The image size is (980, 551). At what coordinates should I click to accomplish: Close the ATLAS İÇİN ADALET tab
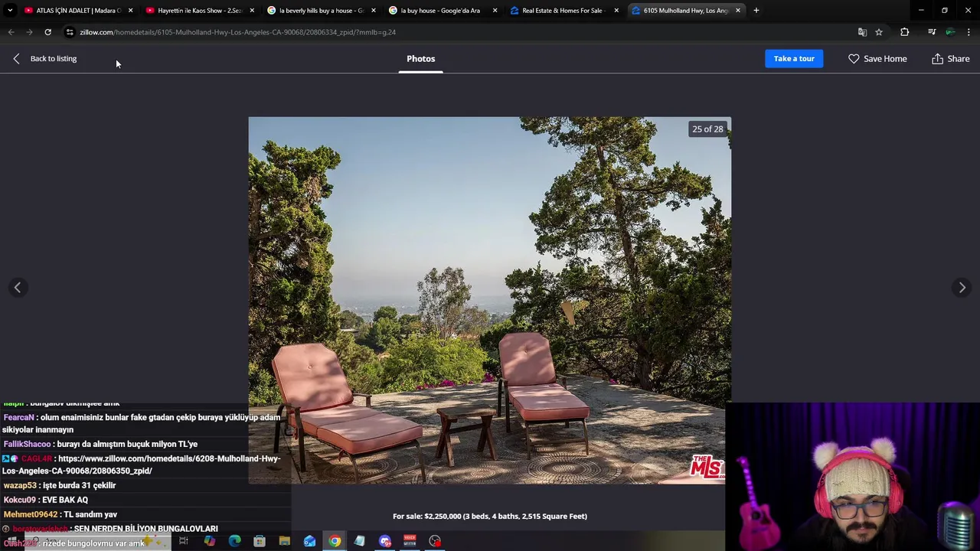pos(130,11)
